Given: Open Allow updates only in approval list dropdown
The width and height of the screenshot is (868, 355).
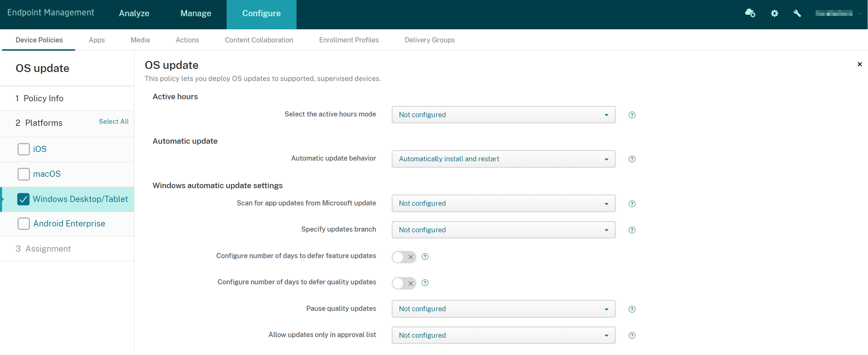Looking at the screenshot, I should point(503,335).
